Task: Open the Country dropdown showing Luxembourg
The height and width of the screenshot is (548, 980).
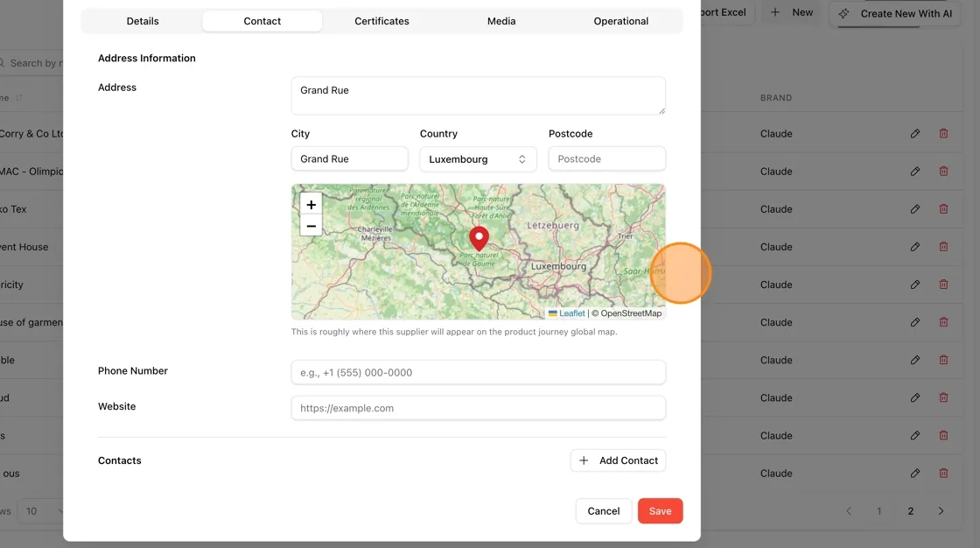Action: tap(478, 159)
